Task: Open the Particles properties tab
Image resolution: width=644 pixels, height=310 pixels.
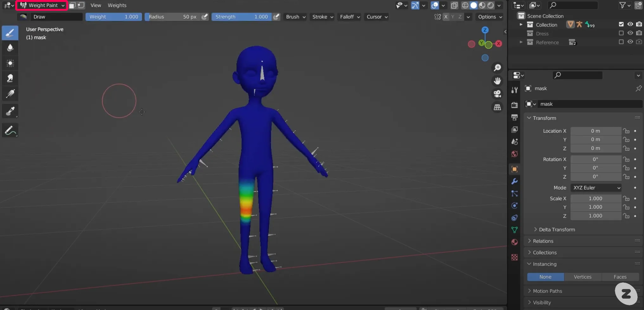Action: 514,193
